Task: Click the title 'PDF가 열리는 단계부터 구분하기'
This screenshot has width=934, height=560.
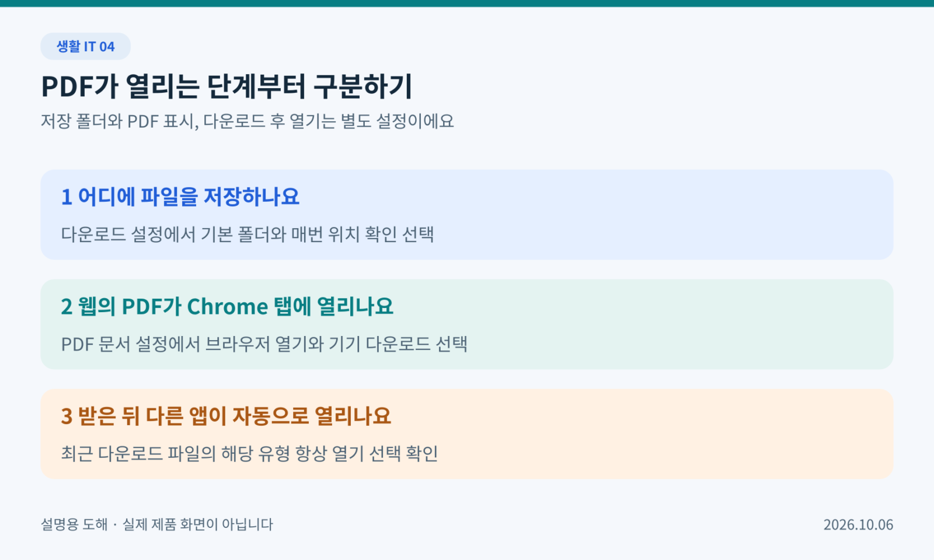Action: [226, 86]
